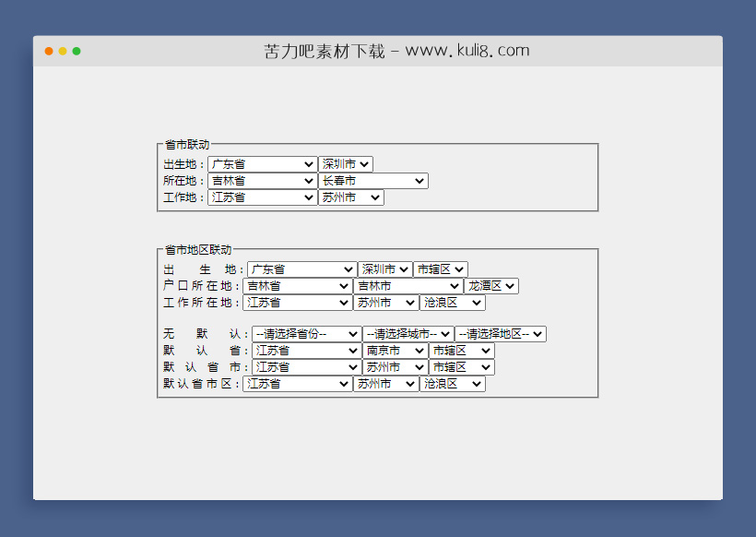Expand the --请选择地区-- selector
Screen dimensions: 756x537
click(x=502, y=333)
